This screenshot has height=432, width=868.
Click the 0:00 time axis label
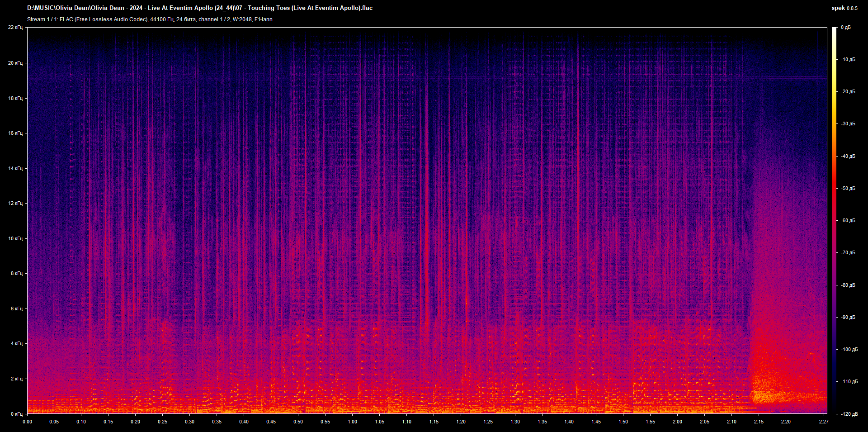[x=27, y=422]
